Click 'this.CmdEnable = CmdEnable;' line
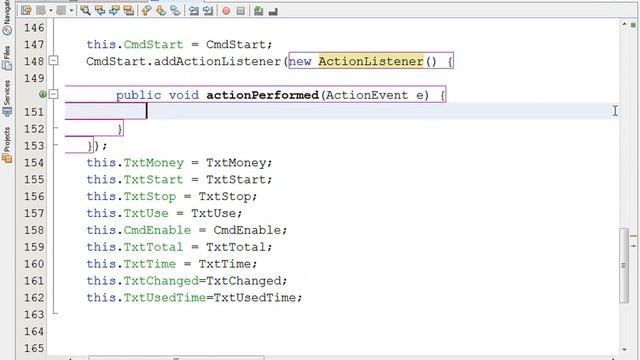The width and height of the screenshot is (640, 360). click(187, 230)
